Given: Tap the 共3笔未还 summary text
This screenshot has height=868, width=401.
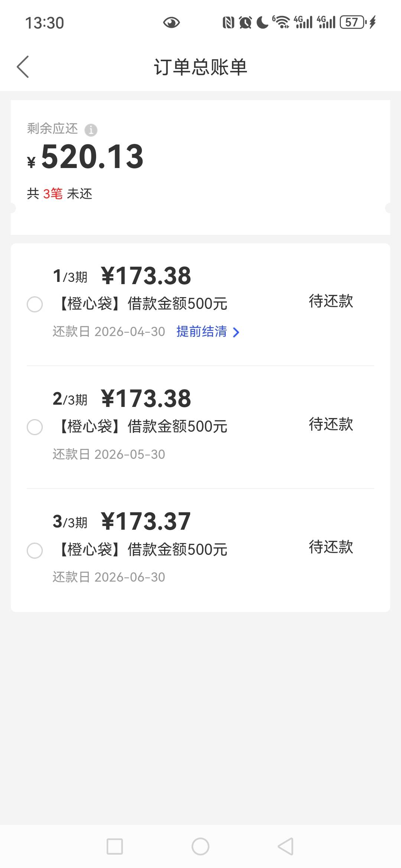Looking at the screenshot, I should tap(59, 194).
